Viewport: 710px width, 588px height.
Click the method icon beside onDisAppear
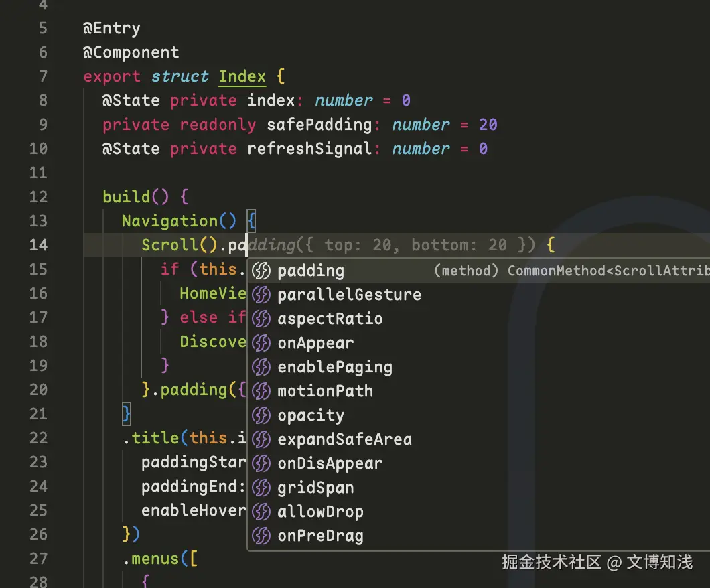261,463
